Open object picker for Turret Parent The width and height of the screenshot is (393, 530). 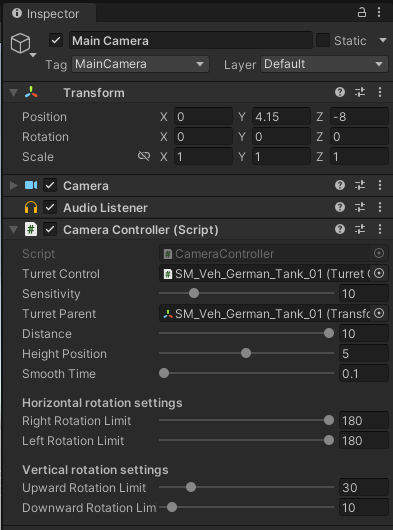pos(379,314)
